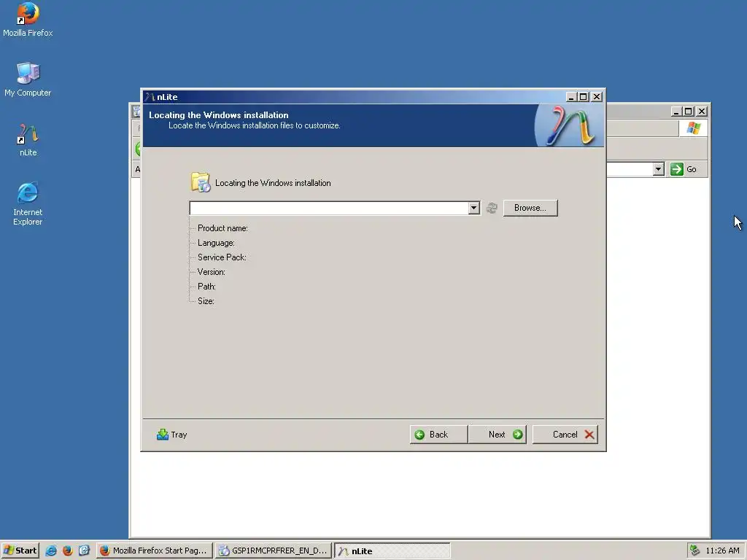Screen dimensions: 747x560
Task: Click the Path: label
Action: point(206,286)
